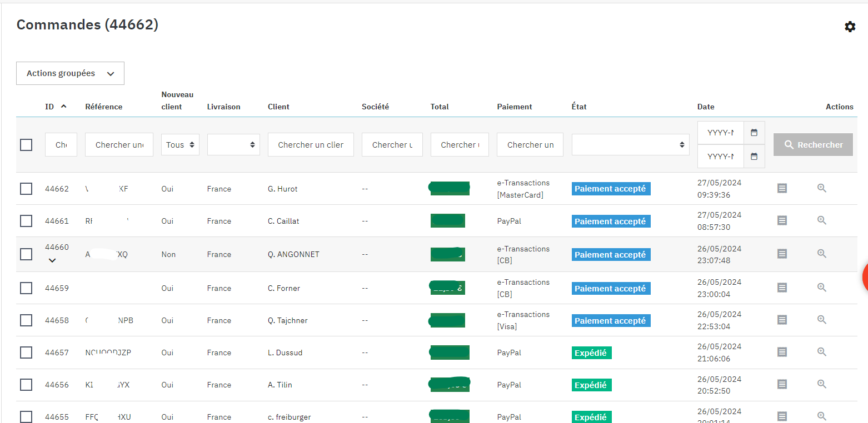868x423 pixels.
Task: Click the e-Transactions [MasterCard] payment cell
Action: (523, 189)
